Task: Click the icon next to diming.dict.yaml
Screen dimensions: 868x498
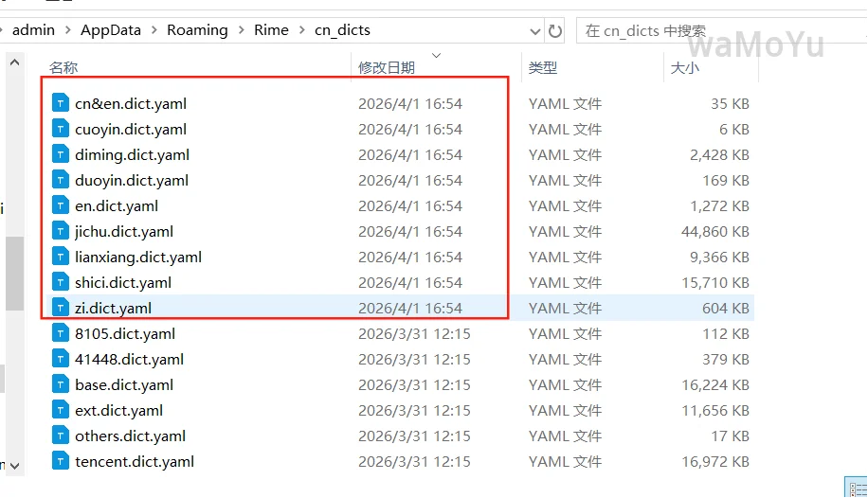Action: click(x=61, y=154)
